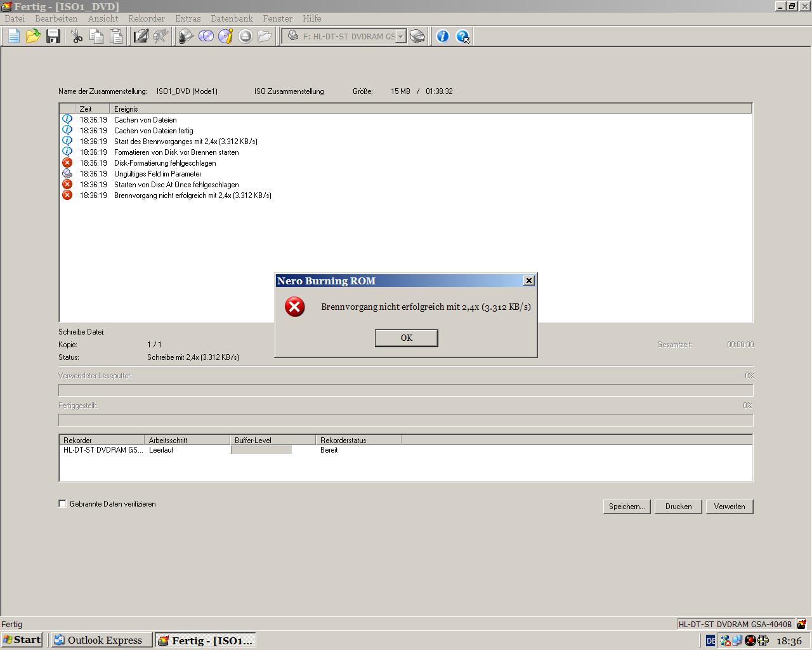Open the volume mixer tray icon
The image size is (812, 650).
click(x=763, y=640)
